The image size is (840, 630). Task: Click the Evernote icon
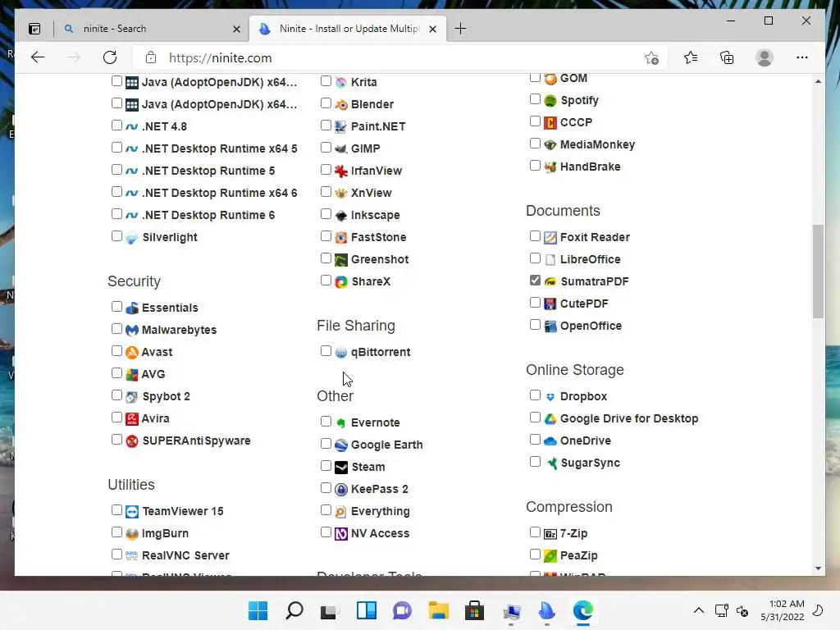pos(341,423)
